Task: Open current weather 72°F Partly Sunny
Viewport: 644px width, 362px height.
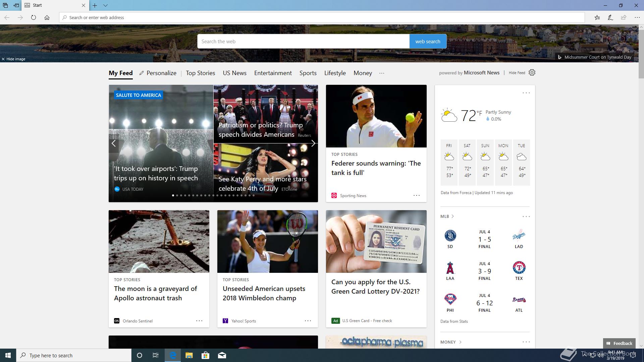Action: point(476,115)
